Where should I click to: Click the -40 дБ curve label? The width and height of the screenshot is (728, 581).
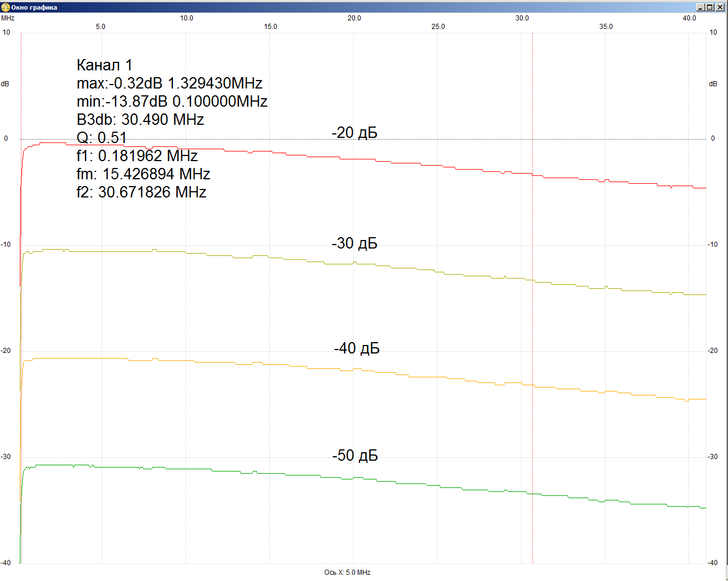(357, 348)
